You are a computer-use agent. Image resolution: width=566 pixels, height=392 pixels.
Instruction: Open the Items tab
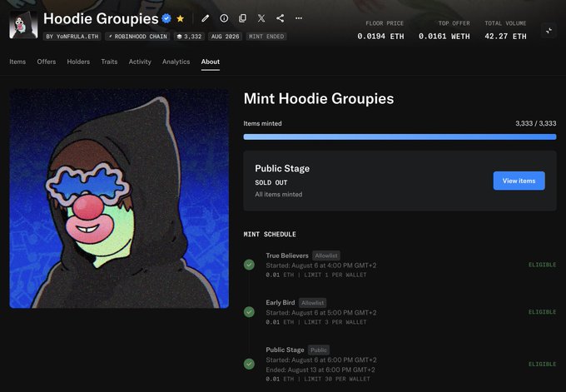pyautogui.click(x=17, y=62)
